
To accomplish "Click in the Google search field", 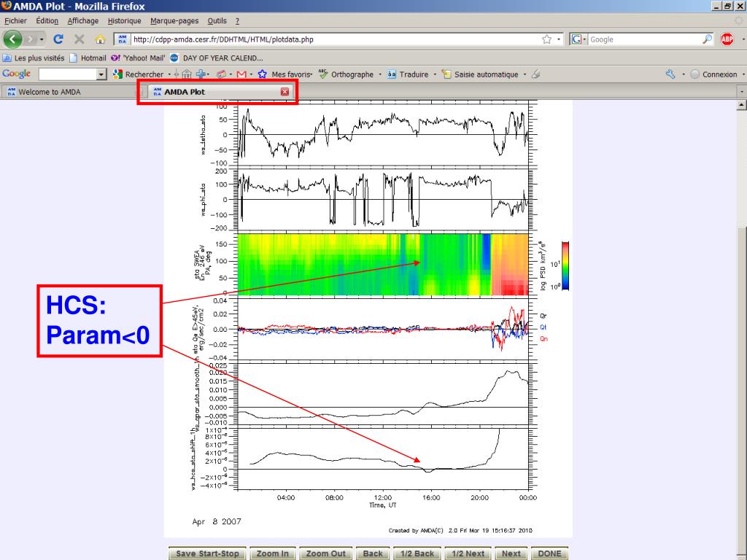I will [x=645, y=39].
